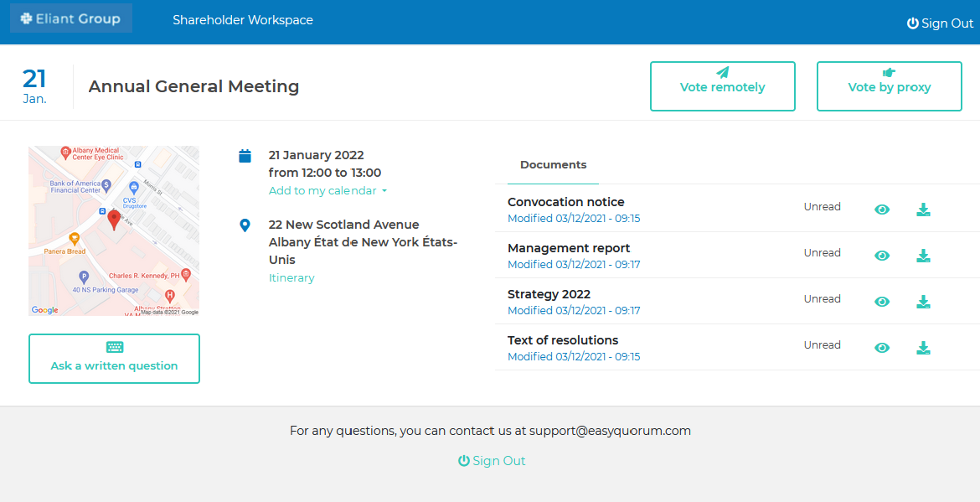The width and height of the screenshot is (980, 502).
Task: Preview Management report using eye icon
Action: [x=882, y=256]
